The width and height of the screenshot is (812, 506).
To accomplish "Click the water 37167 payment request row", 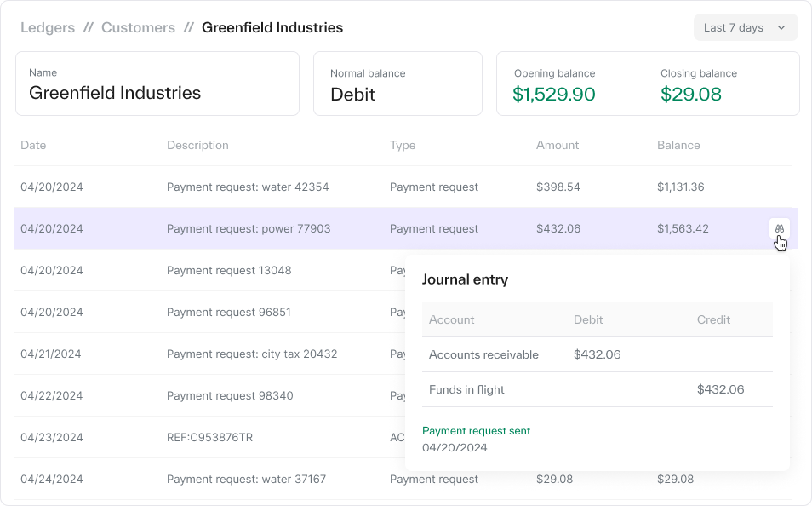I will [x=246, y=479].
